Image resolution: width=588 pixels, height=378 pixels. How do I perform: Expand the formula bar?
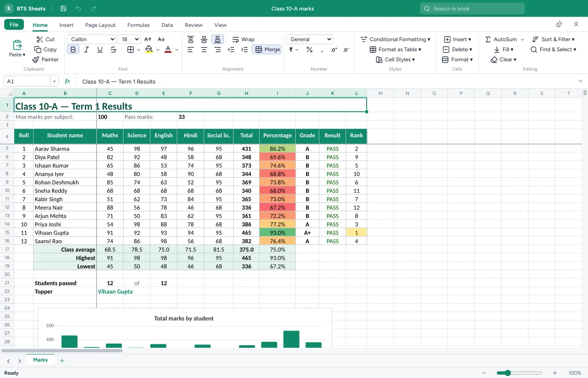point(580,81)
